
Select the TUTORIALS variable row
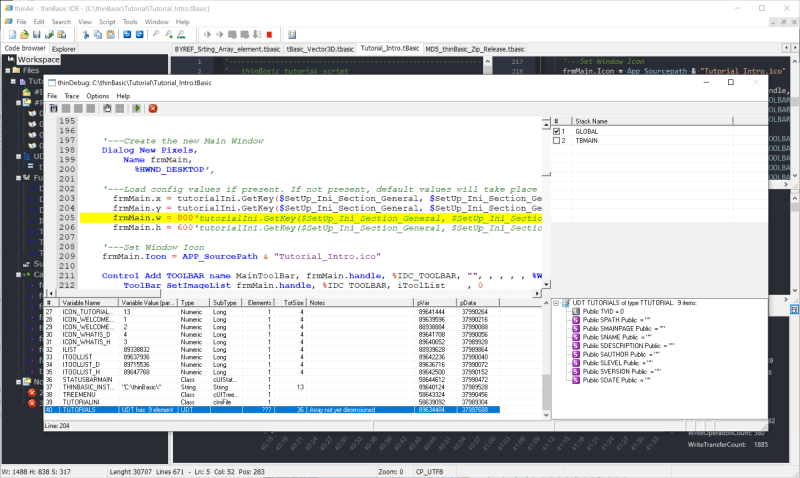pyautogui.click(x=272, y=410)
